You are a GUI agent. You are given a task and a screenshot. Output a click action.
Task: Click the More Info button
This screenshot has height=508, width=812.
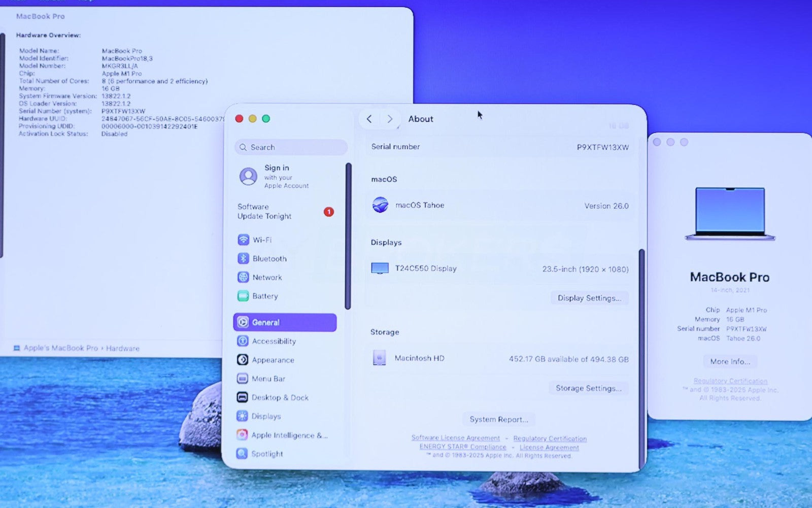(x=730, y=361)
